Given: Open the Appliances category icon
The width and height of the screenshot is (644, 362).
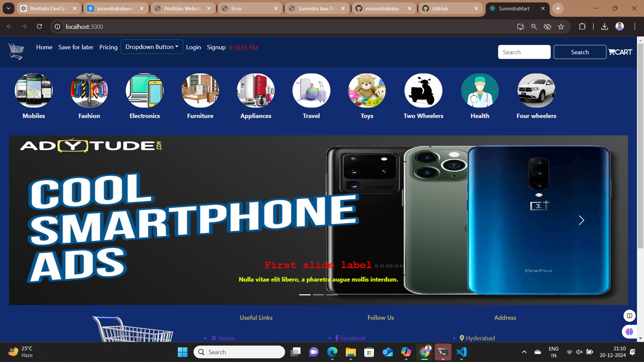Looking at the screenshot, I should point(256,90).
